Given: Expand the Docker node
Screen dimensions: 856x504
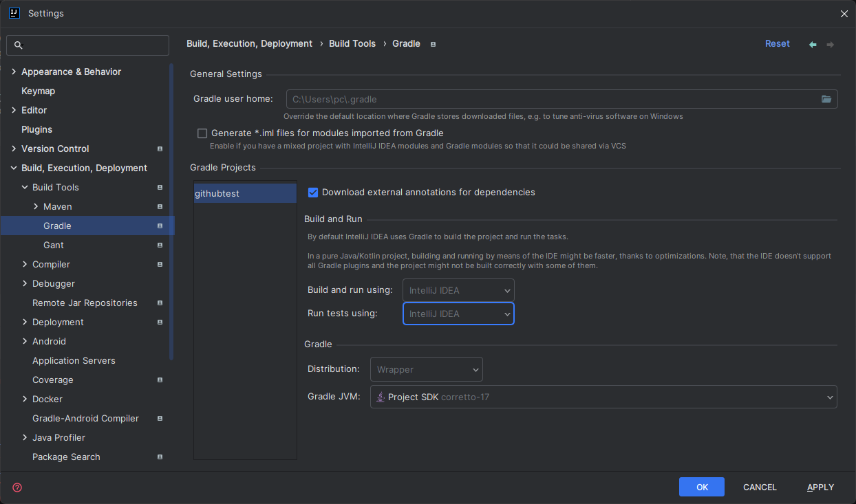Looking at the screenshot, I should pyautogui.click(x=25, y=399).
